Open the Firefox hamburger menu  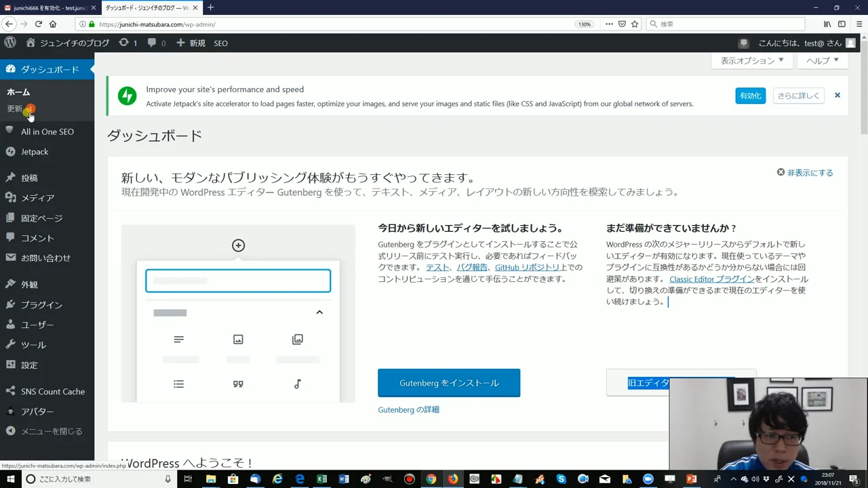[859, 24]
